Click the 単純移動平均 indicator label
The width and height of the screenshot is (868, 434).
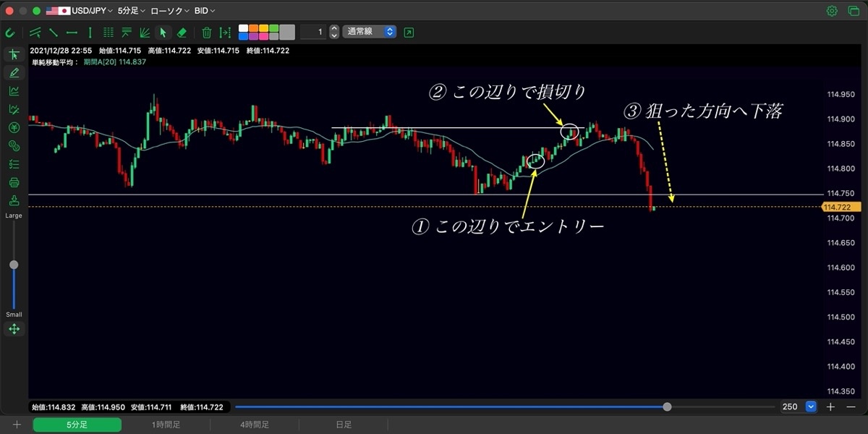coord(55,62)
